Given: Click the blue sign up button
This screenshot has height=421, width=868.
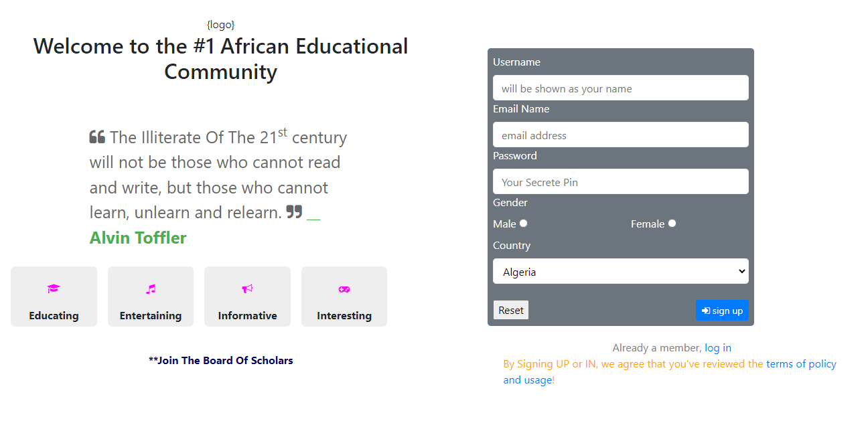Looking at the screenshot, I should coord(722,311).
